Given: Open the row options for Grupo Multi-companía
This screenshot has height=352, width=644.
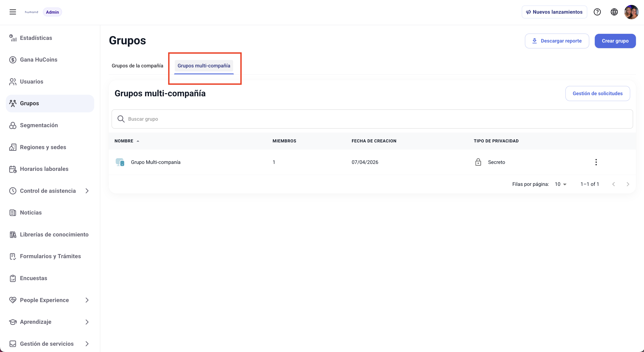Looking at the screenshot, I should point(596,162).
